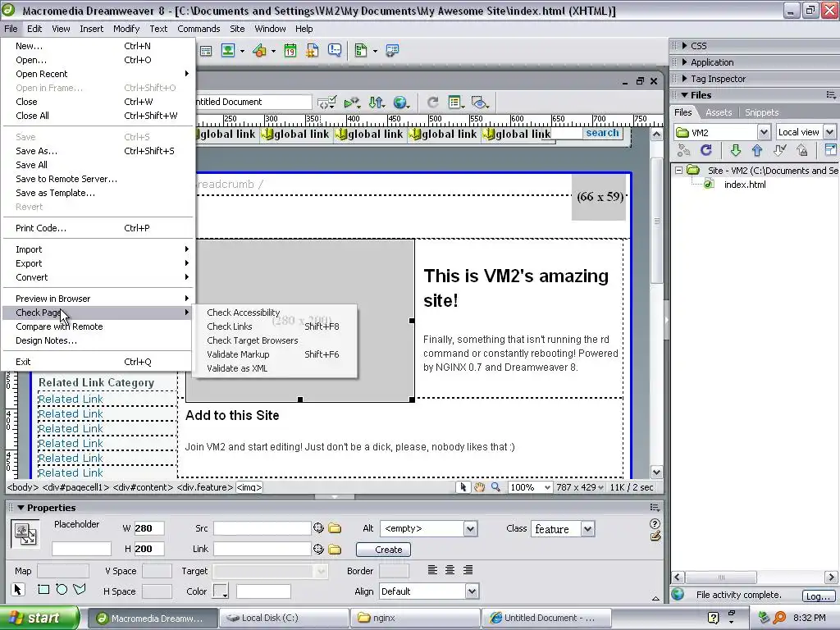This screenshot has height=630, width=840.
Task: Click the blue Put File(s) arrow
Action: (756, 151)
